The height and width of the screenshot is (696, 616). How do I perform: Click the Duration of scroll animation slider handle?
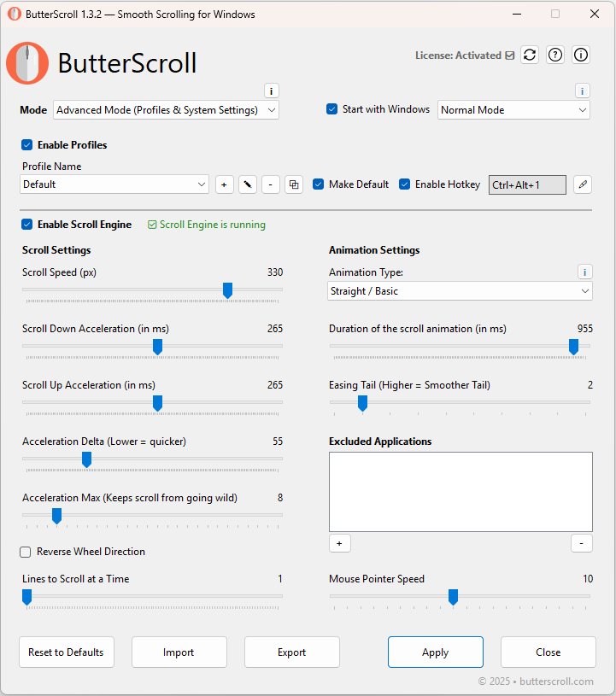[573, 347]
